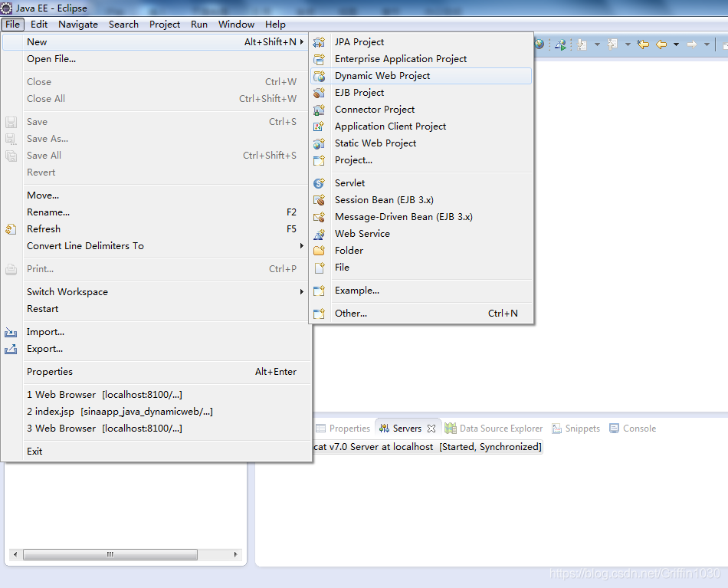Open the Next Annotation dropdown arrow

click(597, 44)
